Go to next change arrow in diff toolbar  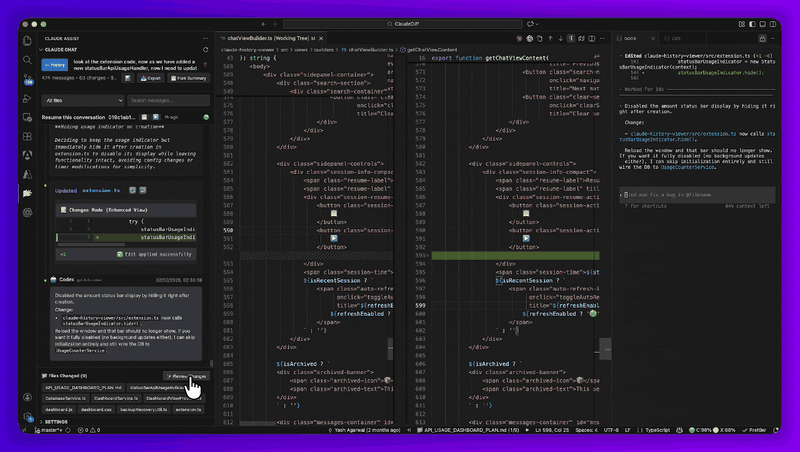coord(561,38)
